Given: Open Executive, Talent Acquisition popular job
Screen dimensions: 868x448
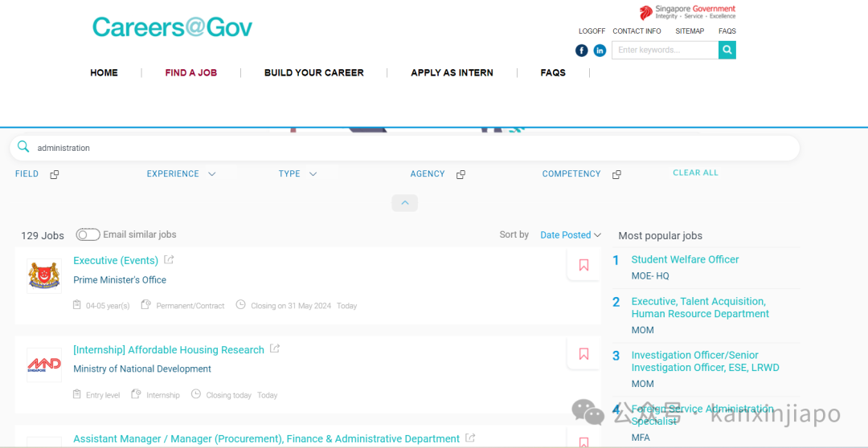Looking at the screenshot, I should coord(700,307).
